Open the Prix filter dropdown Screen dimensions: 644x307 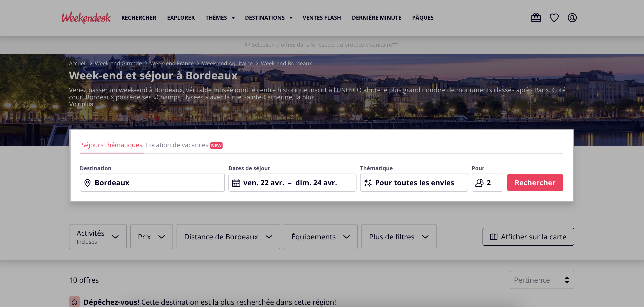tap(152, 236)
